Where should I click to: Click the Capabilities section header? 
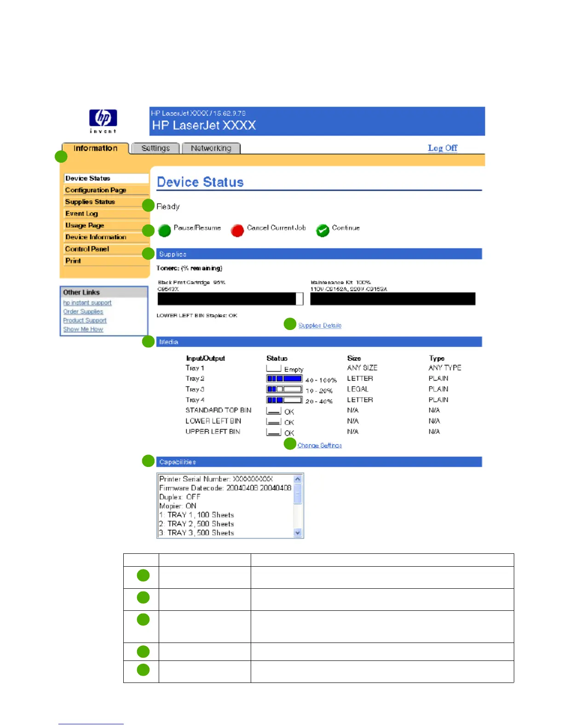pos(319,462)
